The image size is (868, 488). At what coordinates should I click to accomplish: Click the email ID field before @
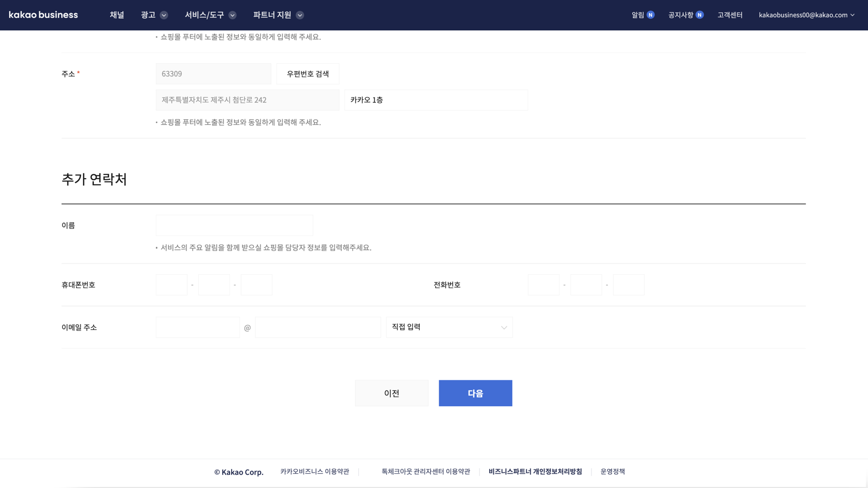coord(198,327)
